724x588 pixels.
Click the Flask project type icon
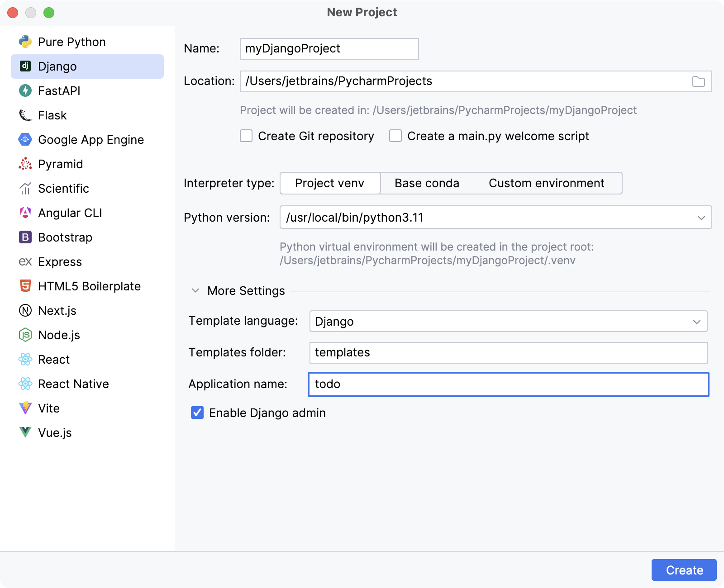tap(25, 115)
